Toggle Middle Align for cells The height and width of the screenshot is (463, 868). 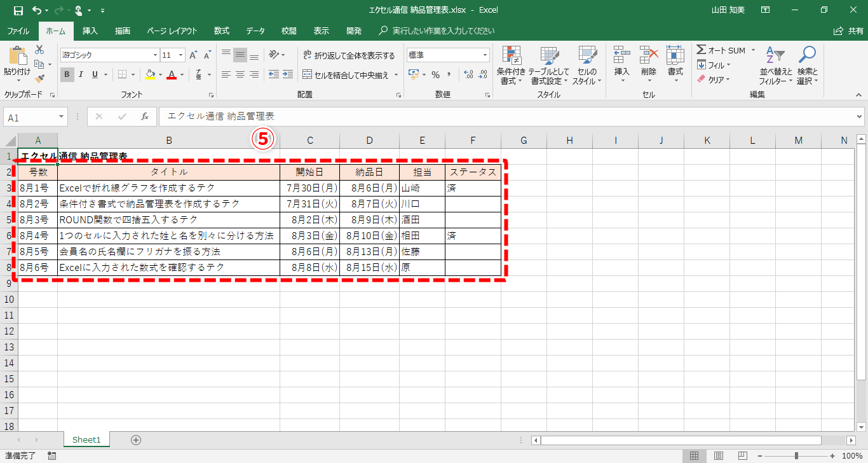point(240,55)
